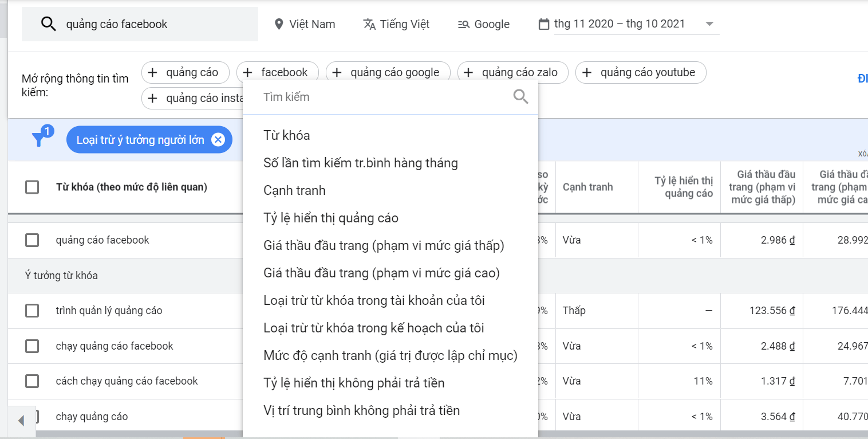Click the magnifier icon beside "quảng cáo facebook"
This screenshot has width=868, height=439.
(x=49, y=24)
